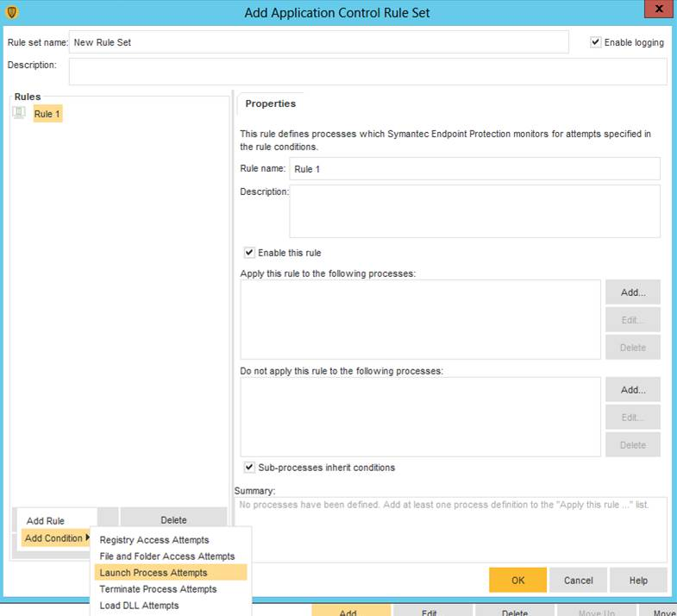The image size is (677, 616).
Task: Click the Rule name input field
Action: [474, 168]
